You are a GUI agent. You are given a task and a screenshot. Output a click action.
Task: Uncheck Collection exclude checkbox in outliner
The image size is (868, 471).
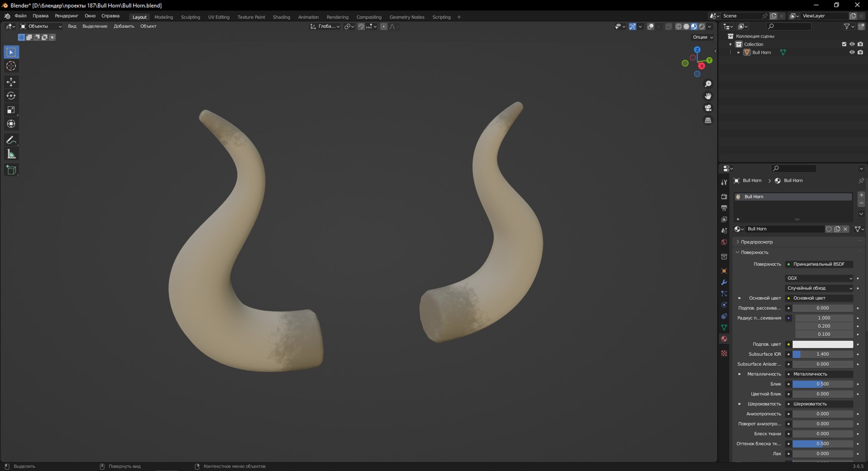844,44
